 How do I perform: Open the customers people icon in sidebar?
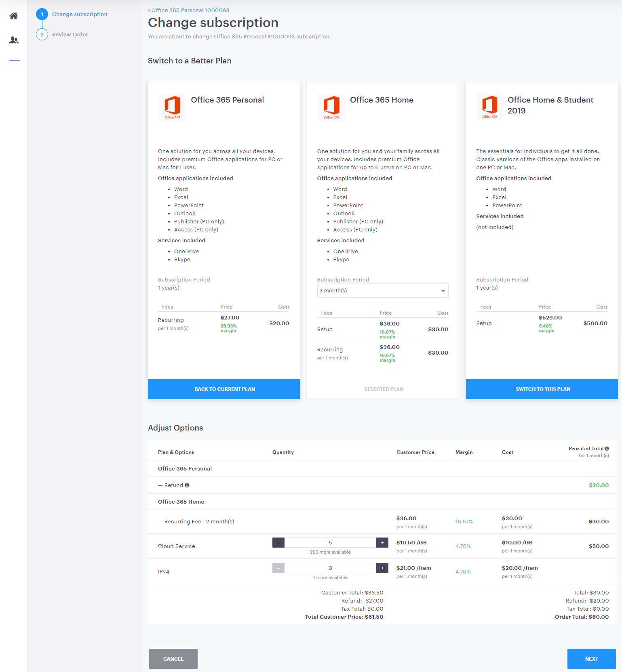14,40
